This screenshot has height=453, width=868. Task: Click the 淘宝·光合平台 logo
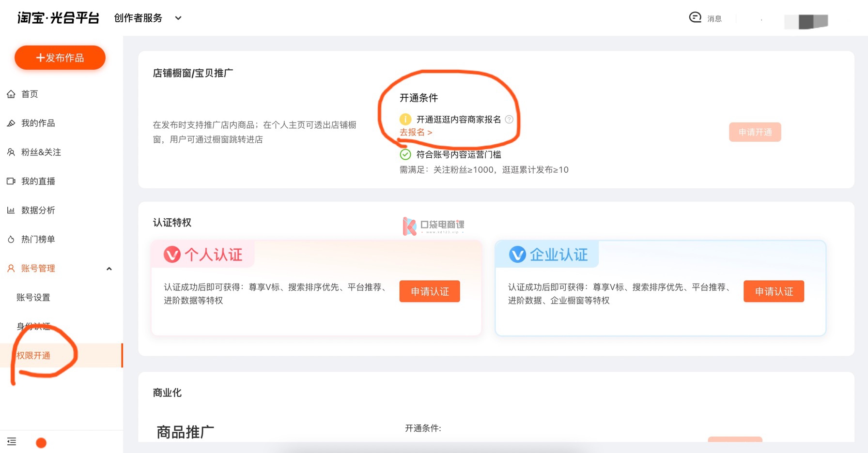(58, 18)
